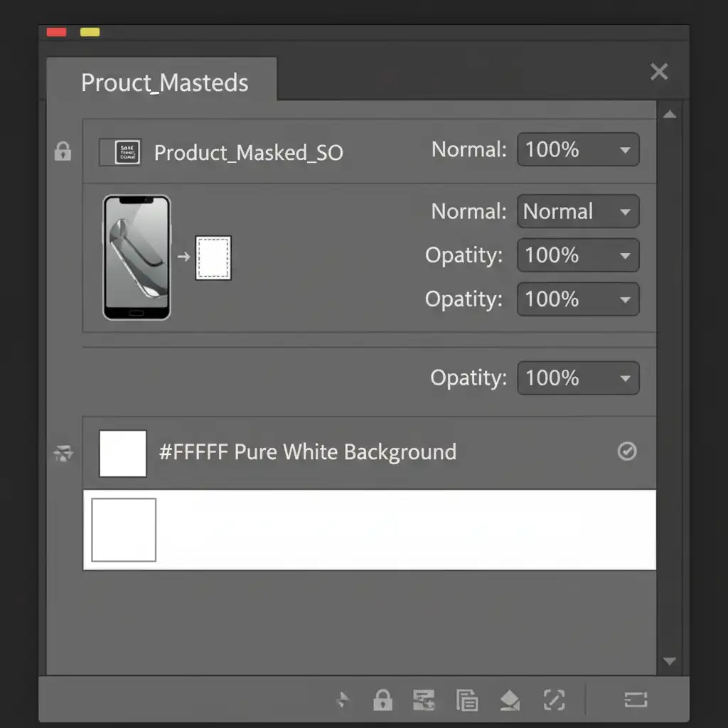Click the lightning bolt icon in bottom toolbar
The image size is (728, 728).
click(x=343, y=700)
